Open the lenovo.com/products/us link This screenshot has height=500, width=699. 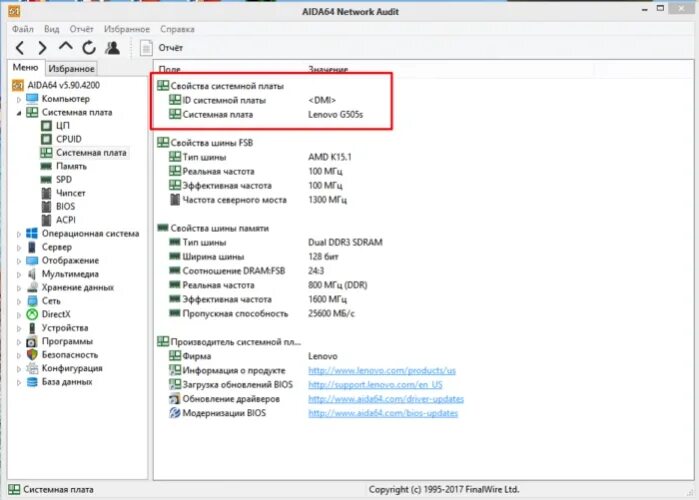[382, 370]
